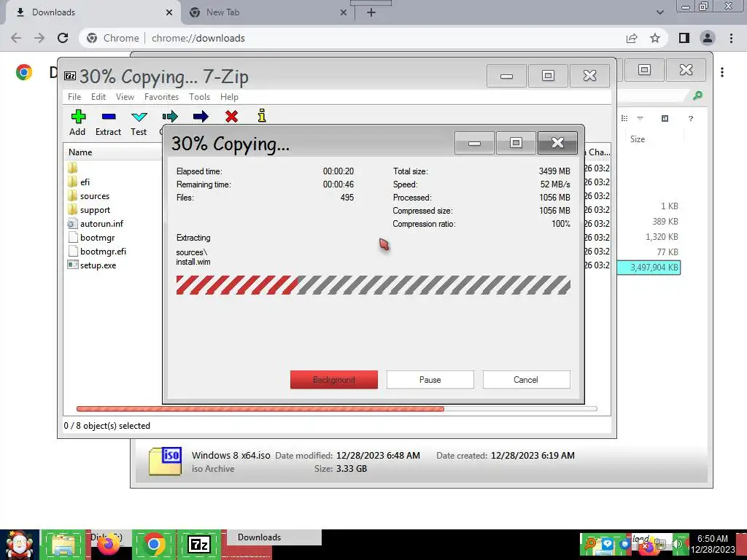Click the Name column header
747x560 pixels.
point(80,152)
